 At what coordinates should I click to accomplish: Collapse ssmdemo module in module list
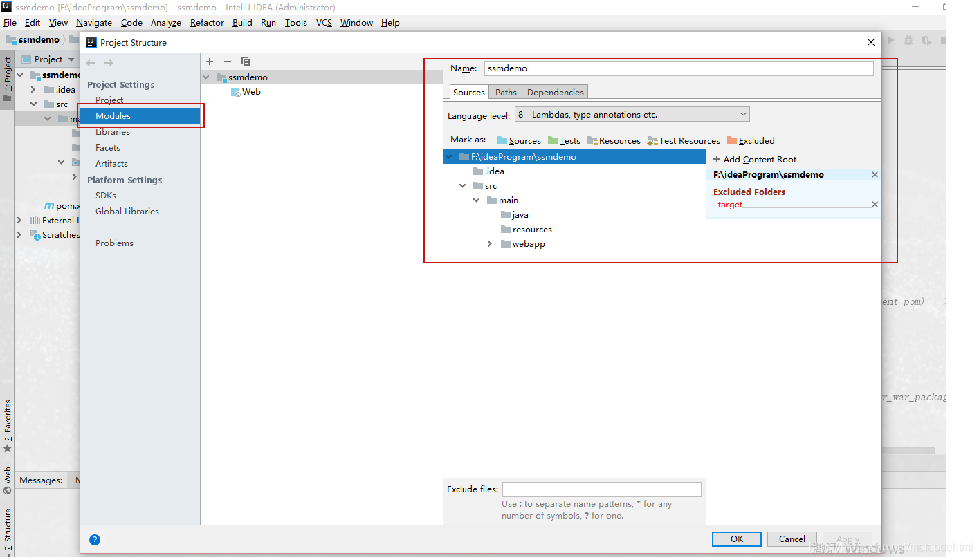pos(207,77)
